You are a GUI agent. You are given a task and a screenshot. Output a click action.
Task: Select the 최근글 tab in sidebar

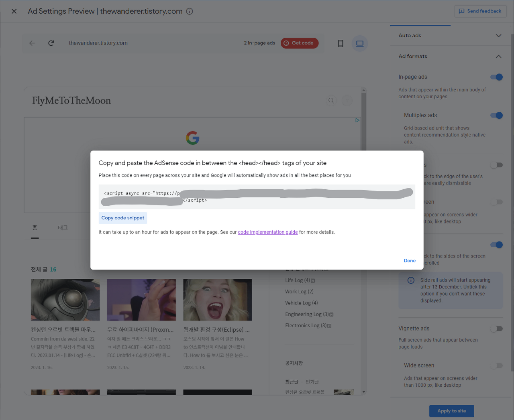click(x=292, y=382)
